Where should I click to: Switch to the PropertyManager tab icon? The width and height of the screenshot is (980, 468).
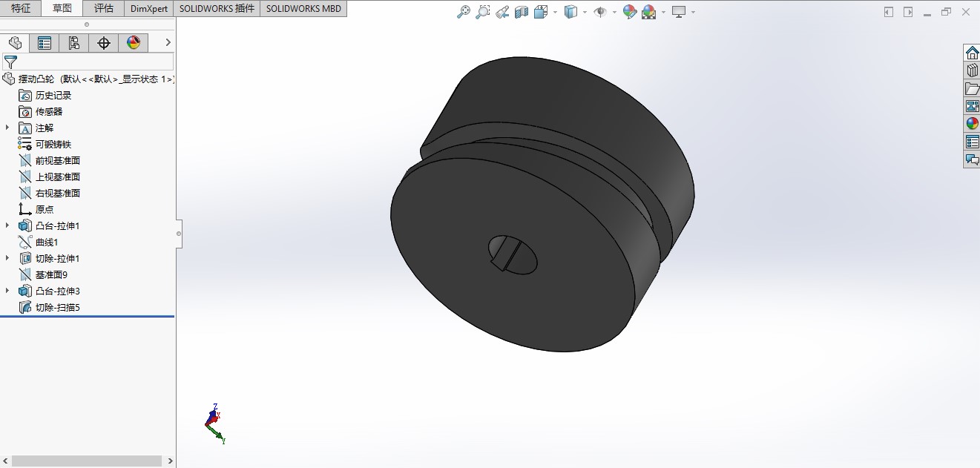click(45, 43)
